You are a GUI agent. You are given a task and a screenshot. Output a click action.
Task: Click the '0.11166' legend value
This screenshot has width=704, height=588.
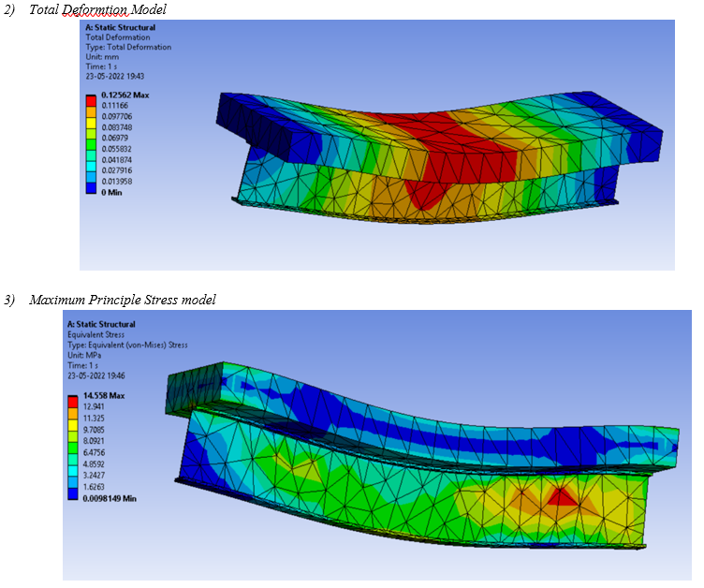(115, 106)
